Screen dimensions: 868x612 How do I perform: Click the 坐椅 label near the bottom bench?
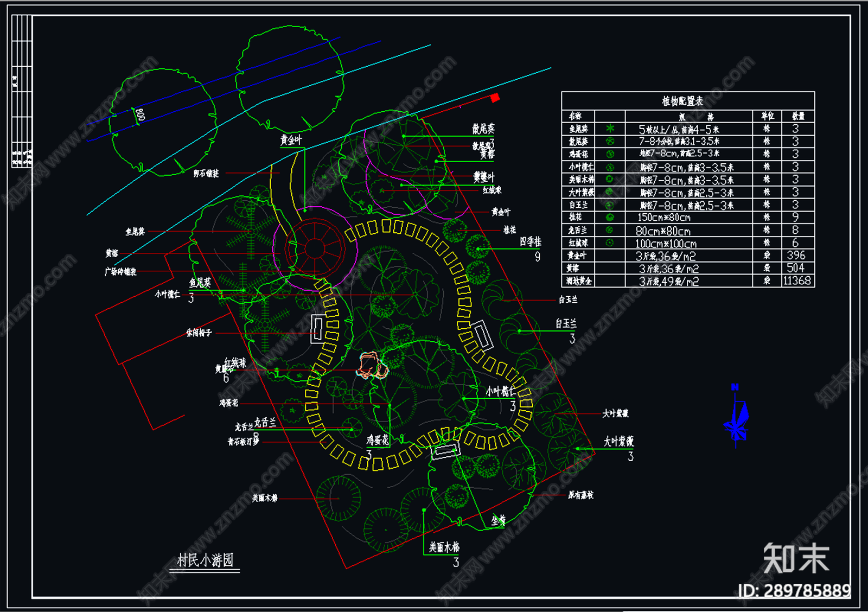pos(498,521)
